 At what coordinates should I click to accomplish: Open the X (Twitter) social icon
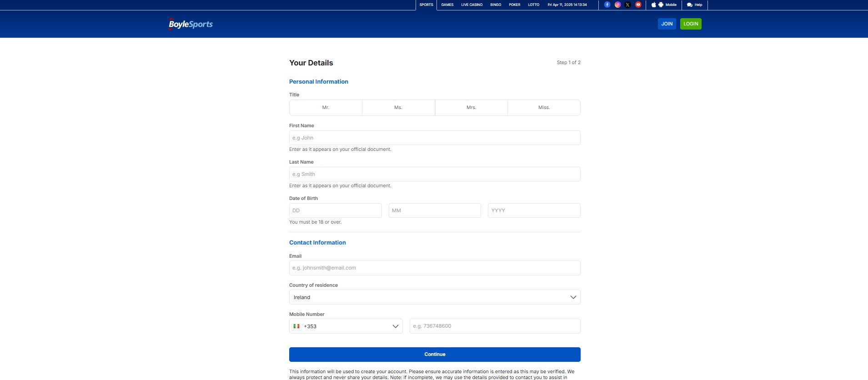click(x=628, y=5)
